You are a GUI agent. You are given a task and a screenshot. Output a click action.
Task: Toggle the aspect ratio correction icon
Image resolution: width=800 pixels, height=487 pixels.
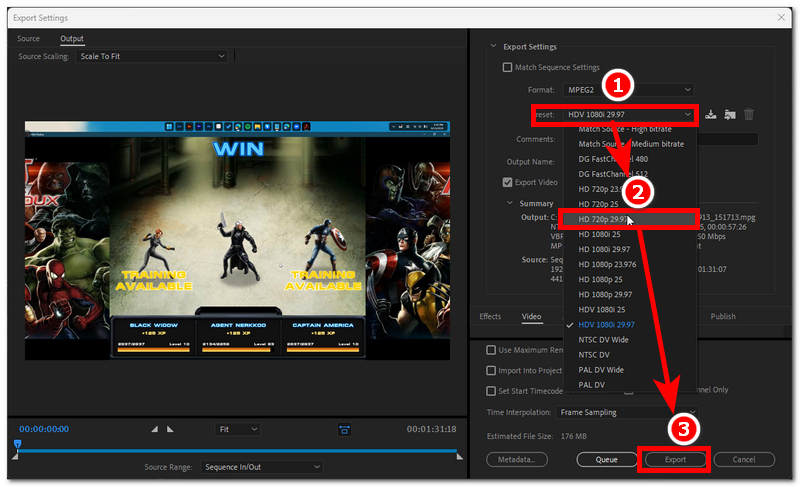[344, 429]
